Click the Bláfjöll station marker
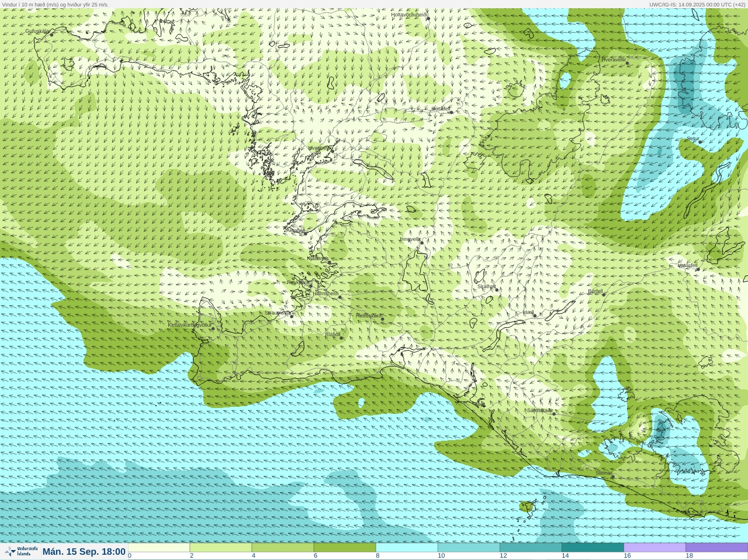This screenshot has height=560, width=748. [x=341, y=338]
